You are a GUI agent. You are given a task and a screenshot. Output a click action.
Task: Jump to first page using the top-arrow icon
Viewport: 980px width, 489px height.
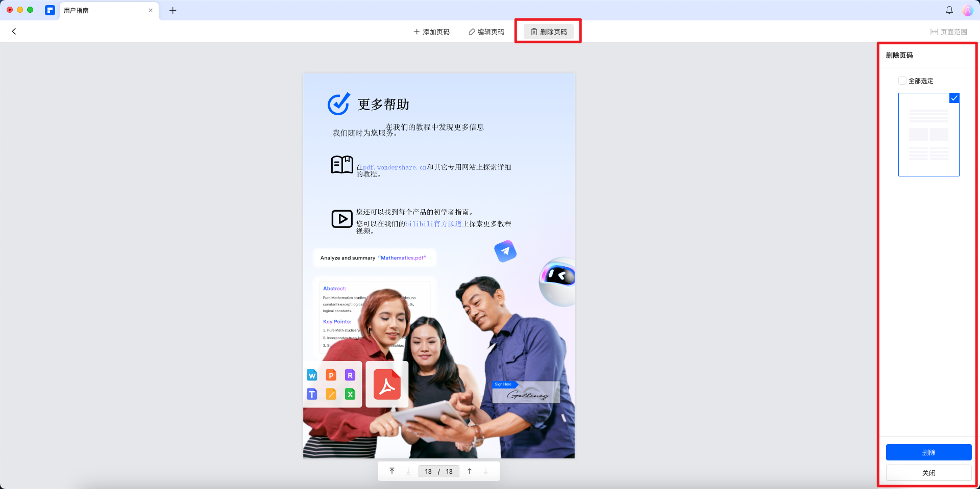coord(392,471)
